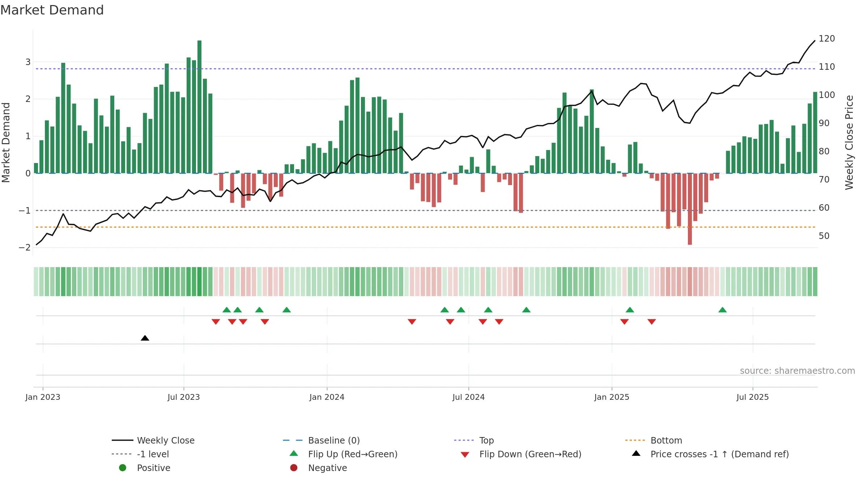Click the Weekly Close legend entry
This screenshot has height=488, width=868.
coord(153,440)
